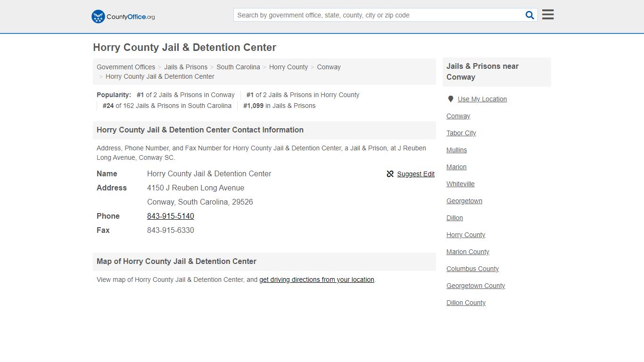Open Dillon County sidebar link
The image size is (644, 362).
click(466, 303)
